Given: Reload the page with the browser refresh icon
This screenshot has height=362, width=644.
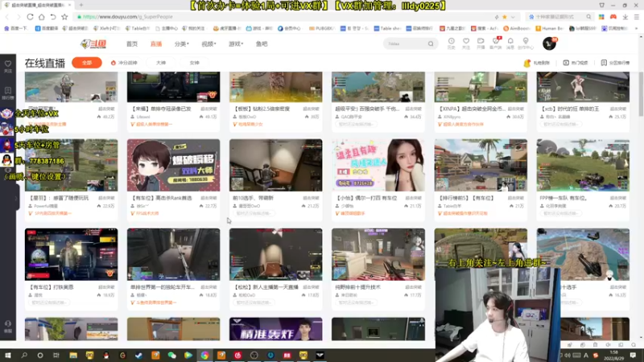Looking at the screenshot, I should click(30, 17).
